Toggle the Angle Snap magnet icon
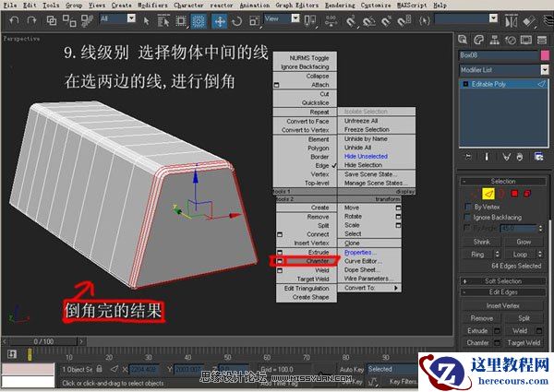 coord(368,21)
